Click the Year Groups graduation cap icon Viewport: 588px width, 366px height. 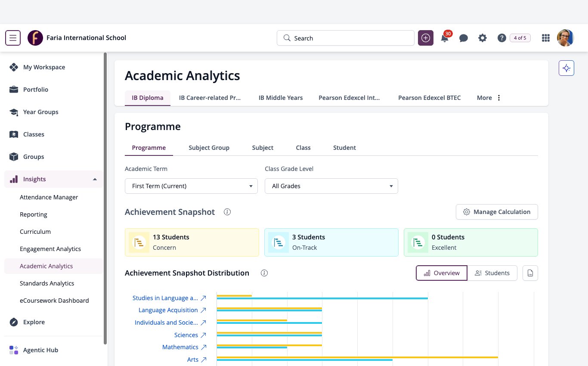pyautogui.click(x=14, y=112)
